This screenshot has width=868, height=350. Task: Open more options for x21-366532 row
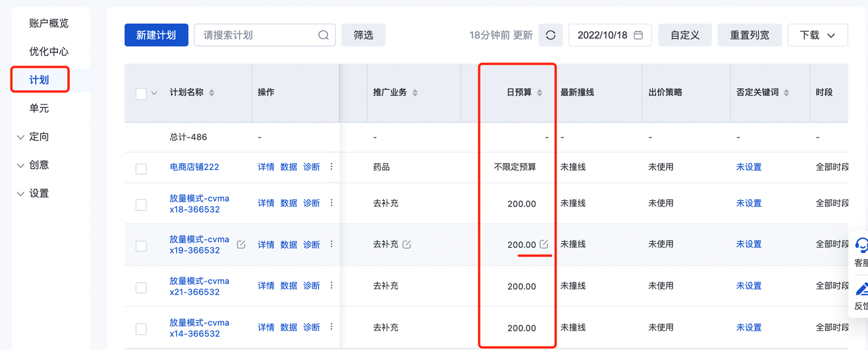pos(332,286)
